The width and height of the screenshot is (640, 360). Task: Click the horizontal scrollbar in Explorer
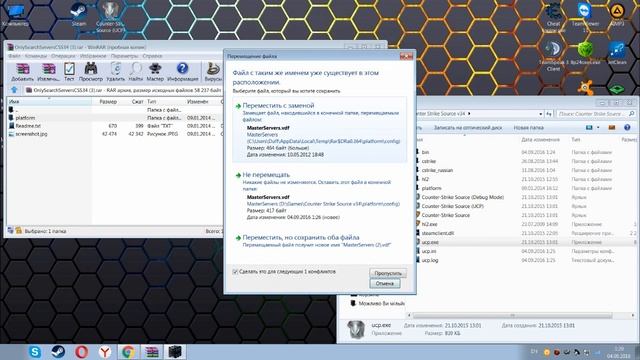(x=512, y=316)
